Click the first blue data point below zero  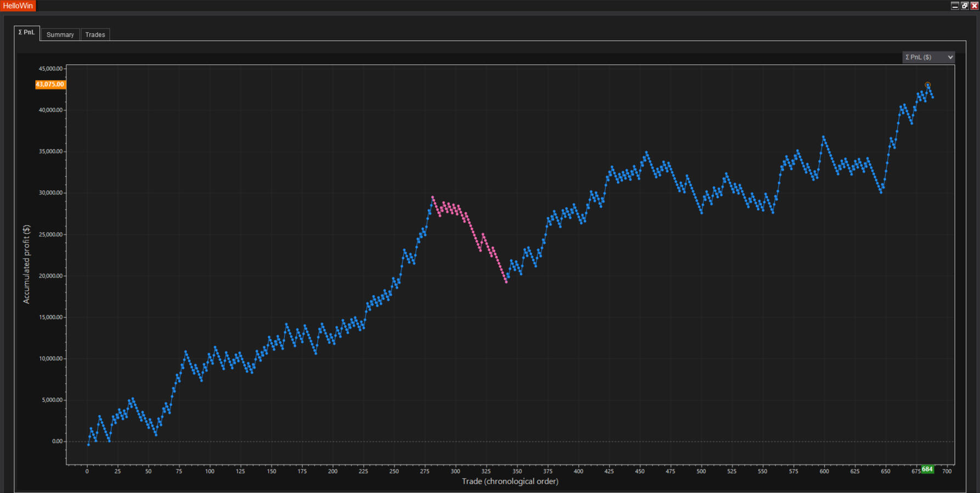click(x=88, y=445)
